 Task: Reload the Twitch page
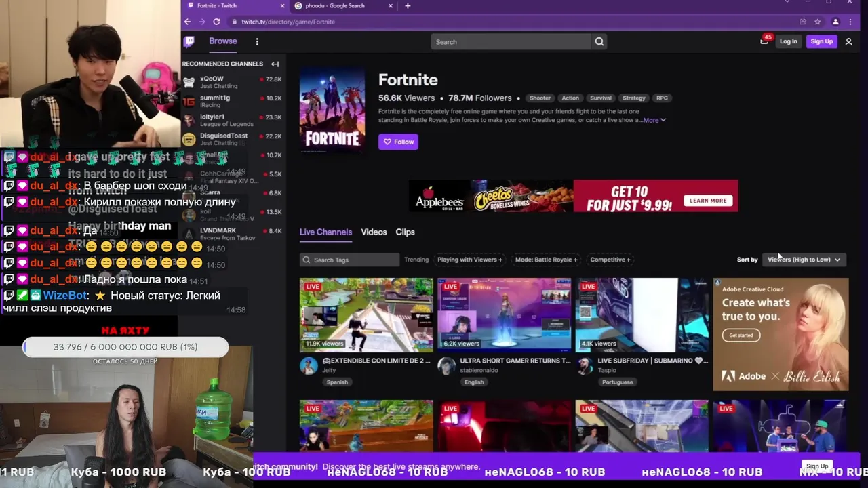point(216,22)
